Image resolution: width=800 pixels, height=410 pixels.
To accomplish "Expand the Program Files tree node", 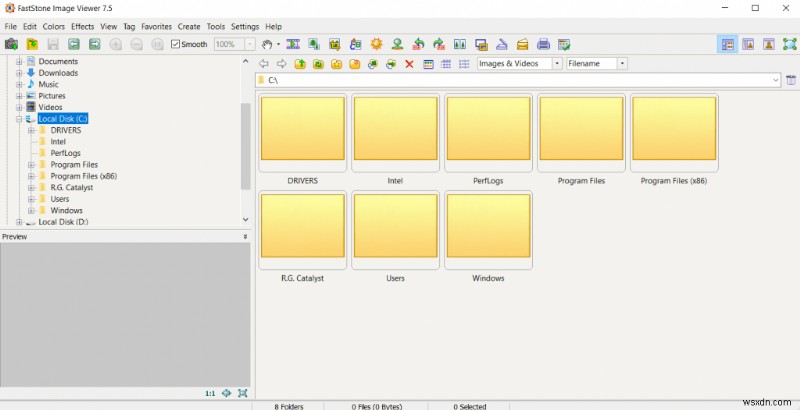I will point(31,164).
